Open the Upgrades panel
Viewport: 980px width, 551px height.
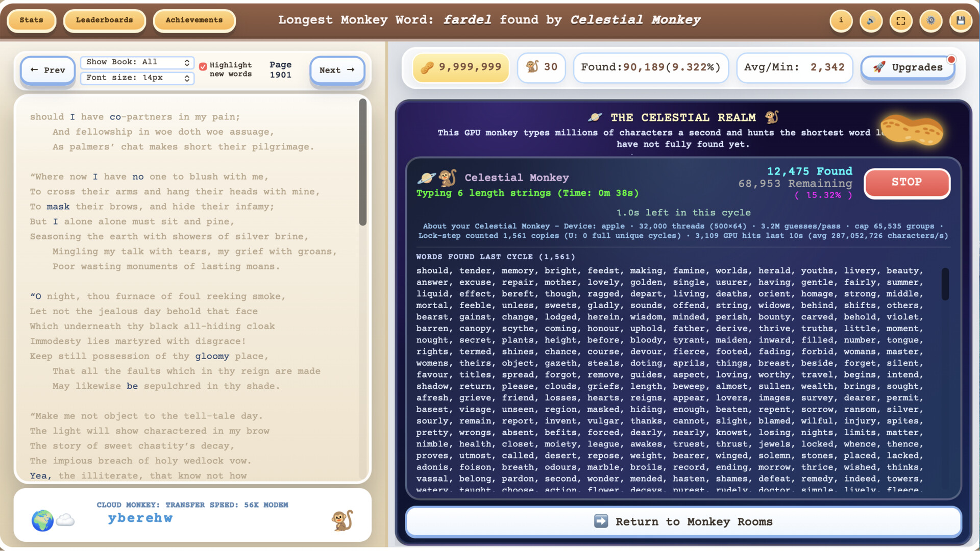908,67
